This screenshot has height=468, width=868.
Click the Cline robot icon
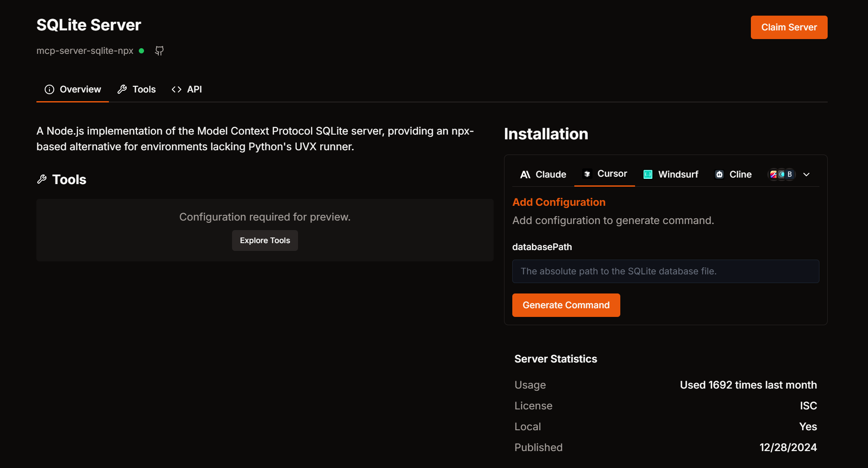point(719,175)
